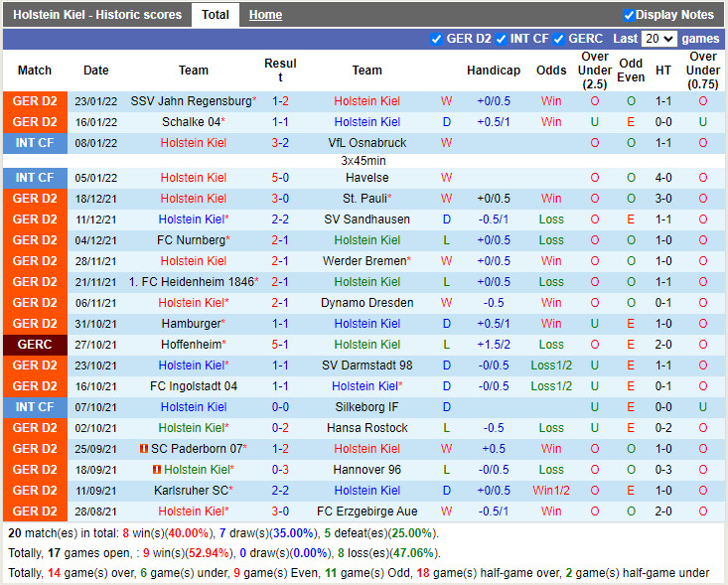Click GER D2 badge on the 28/08/21 row
This screenshot has width=728, height=585.
point(35,512)
